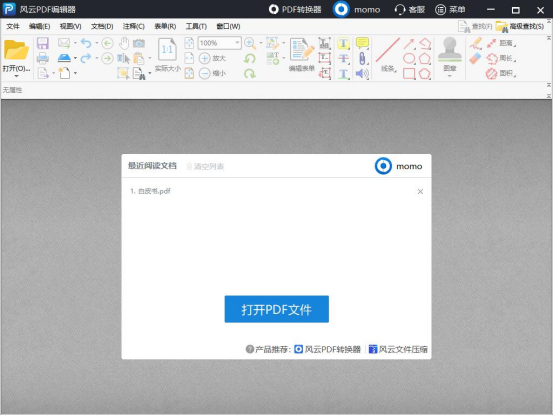Select the Hand tool
Viewport: 553px width, 415px height.
123,43
